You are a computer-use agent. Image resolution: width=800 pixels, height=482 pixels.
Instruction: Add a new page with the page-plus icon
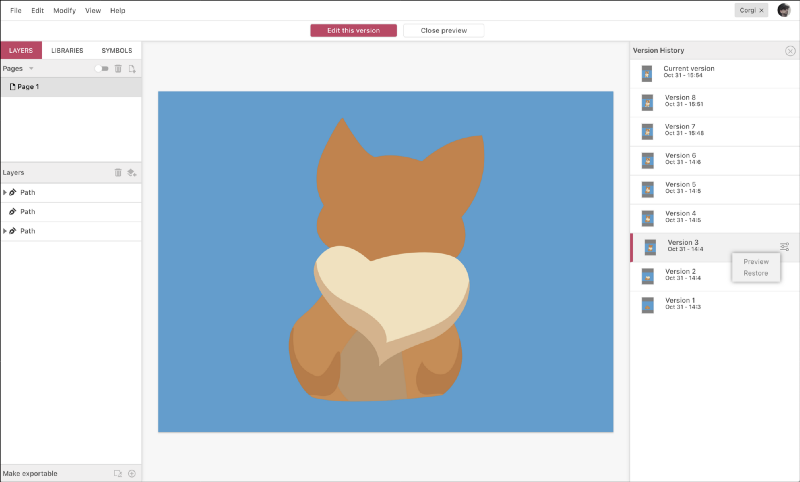point(131,68)
